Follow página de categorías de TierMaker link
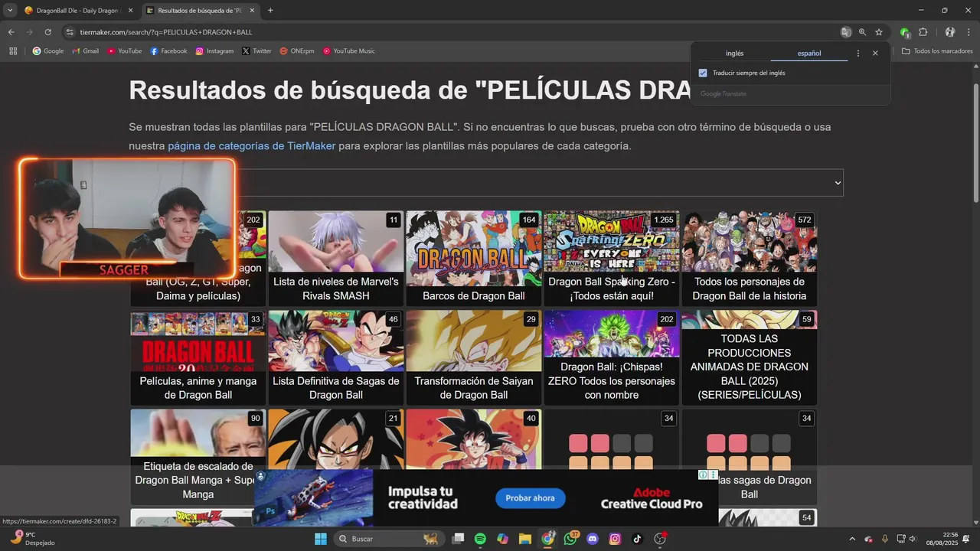 coord(251,145)
